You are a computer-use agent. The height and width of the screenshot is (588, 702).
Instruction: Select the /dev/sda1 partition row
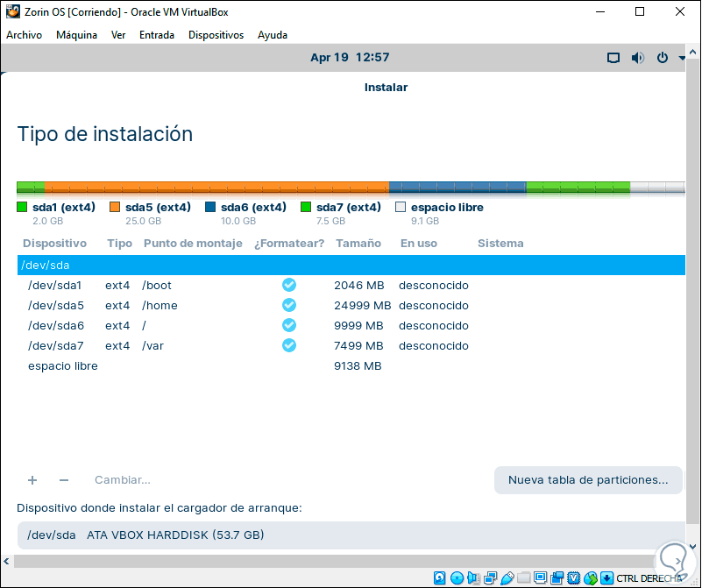tap(351, 285)
